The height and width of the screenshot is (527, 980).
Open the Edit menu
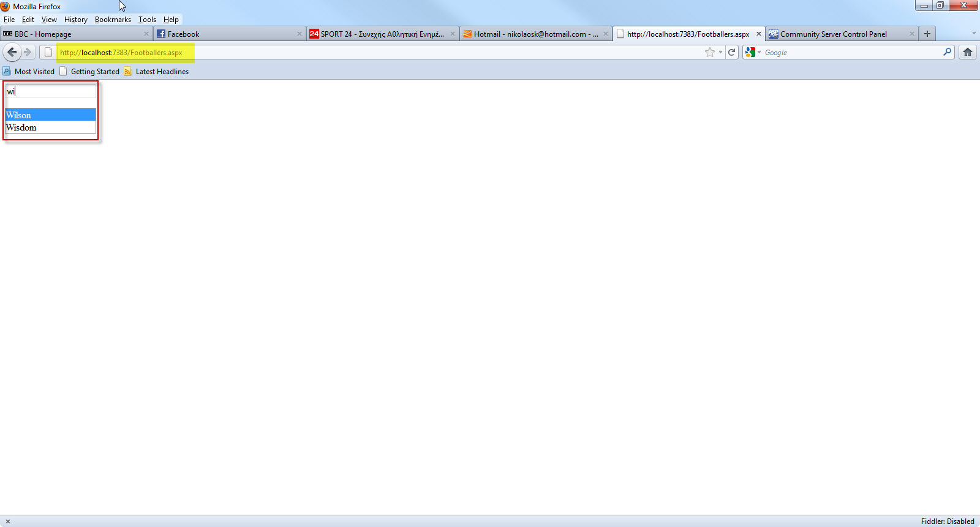(x=28, y=20)
